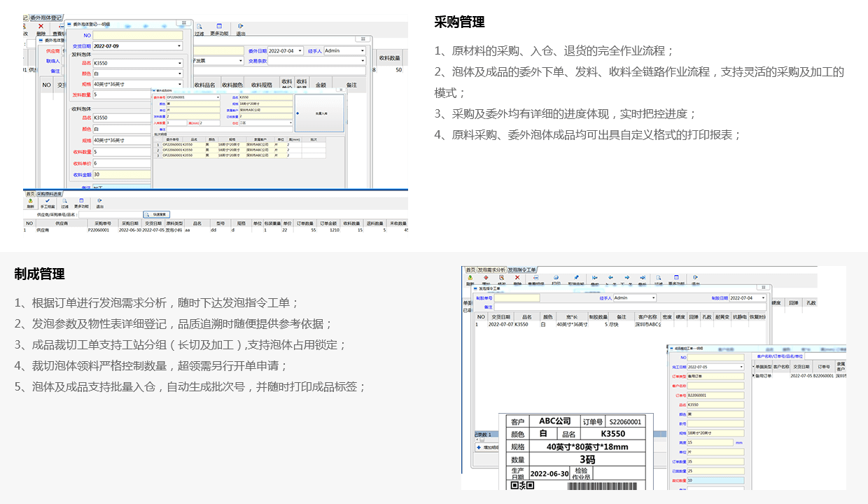Click the 制胶单号 input field
Screen dimensions: 868x504
[517, 298]
